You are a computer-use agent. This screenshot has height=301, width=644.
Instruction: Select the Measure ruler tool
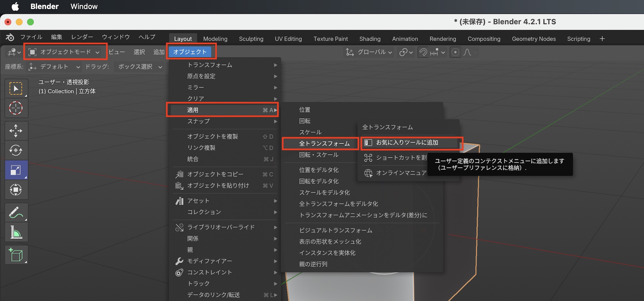16,232
